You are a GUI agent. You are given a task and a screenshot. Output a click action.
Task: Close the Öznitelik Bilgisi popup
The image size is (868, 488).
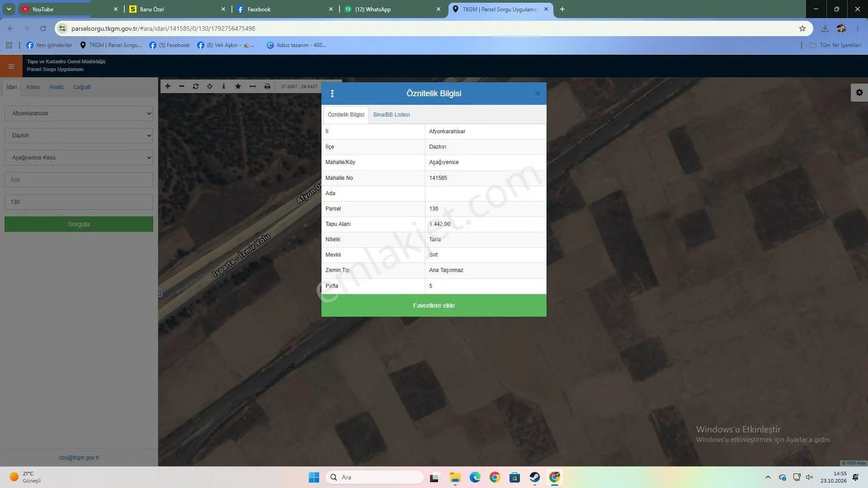537,94
